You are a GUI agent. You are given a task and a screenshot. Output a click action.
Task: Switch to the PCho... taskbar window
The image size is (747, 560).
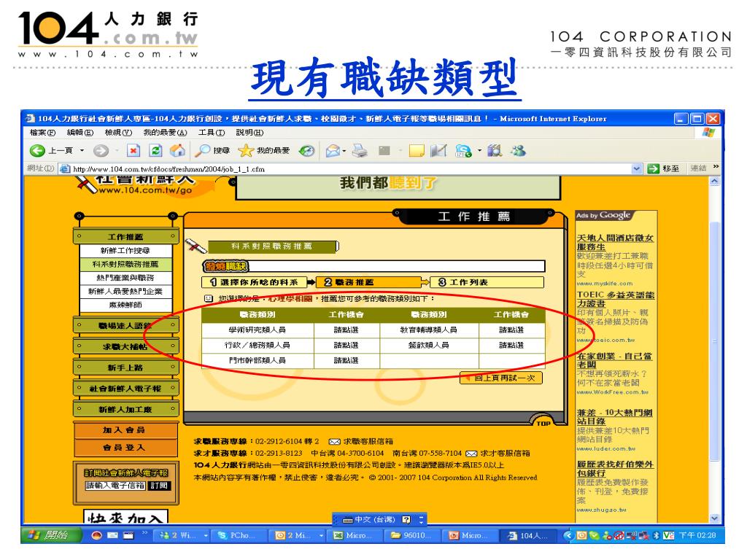[x=237, y=535]
